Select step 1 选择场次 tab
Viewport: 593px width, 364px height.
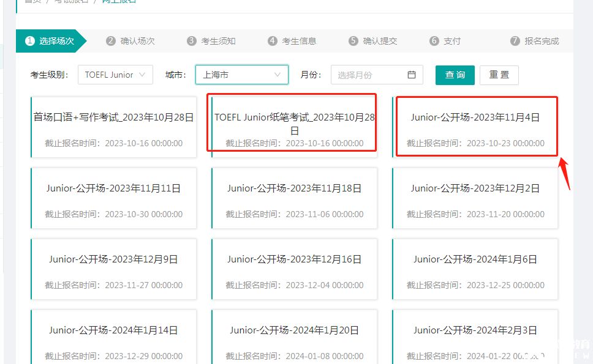coord(50,41)
